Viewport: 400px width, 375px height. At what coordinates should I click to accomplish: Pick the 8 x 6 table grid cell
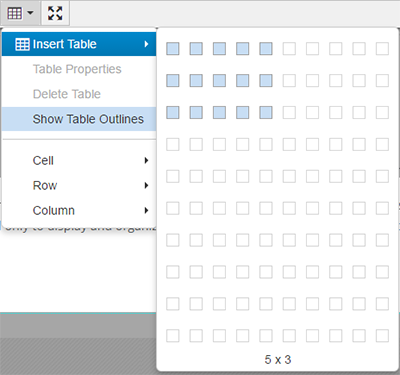[x=335, y=208]
